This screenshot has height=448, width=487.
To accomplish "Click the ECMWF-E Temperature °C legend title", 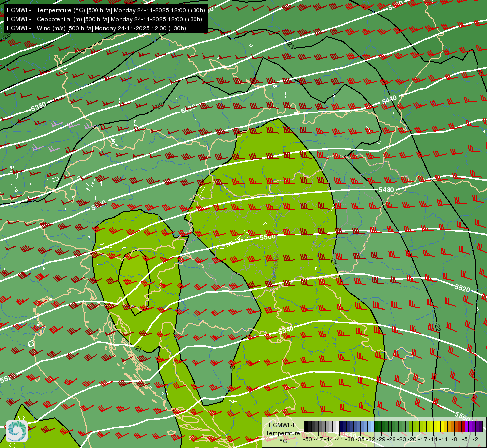I will tap(283, 433).
